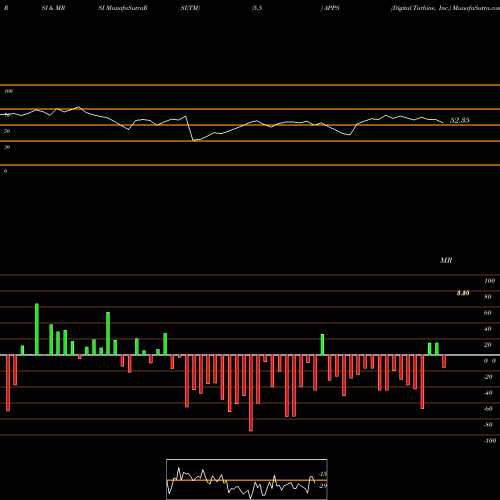Screen dimensions: 500x500
Task: Click the 100 label on MR axis
Action: (x=489, y=281)
